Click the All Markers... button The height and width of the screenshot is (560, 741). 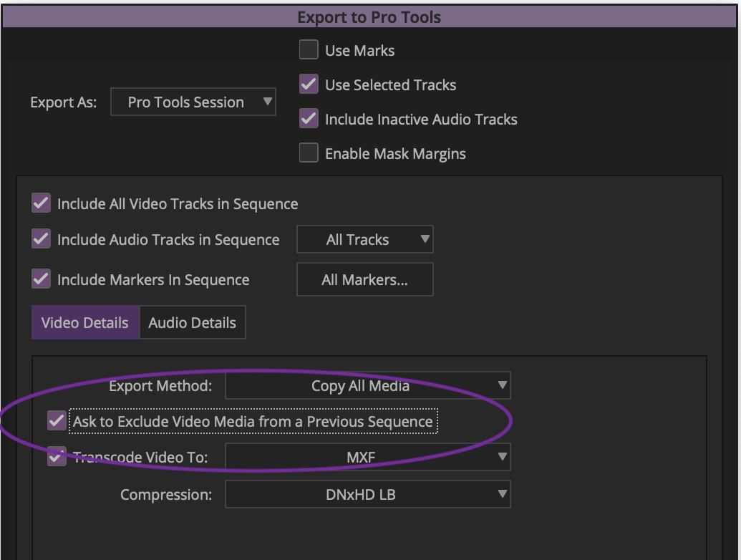[x=364, y=280]
